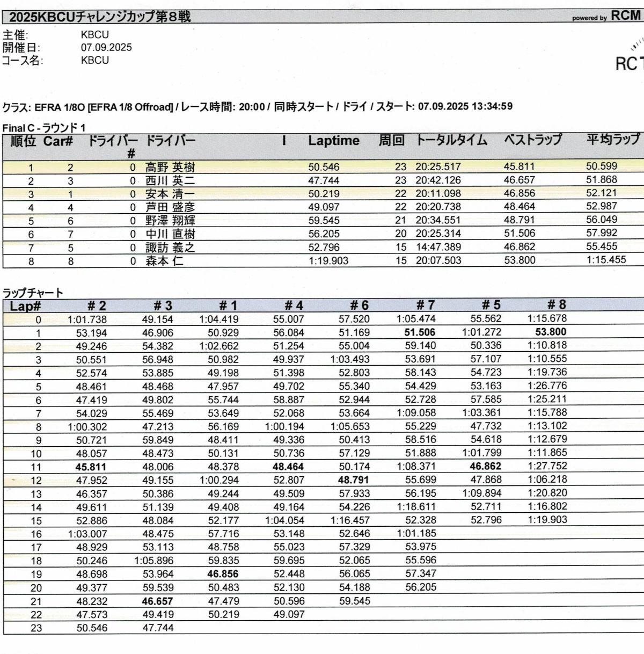Screen dimensions: 644x654
Task: Select driver name 森本 仁
Action: pos(164,261)
